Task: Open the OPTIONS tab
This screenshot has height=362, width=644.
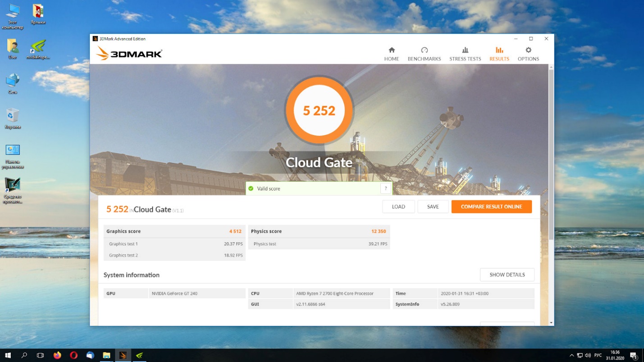Action: point(528,54)
